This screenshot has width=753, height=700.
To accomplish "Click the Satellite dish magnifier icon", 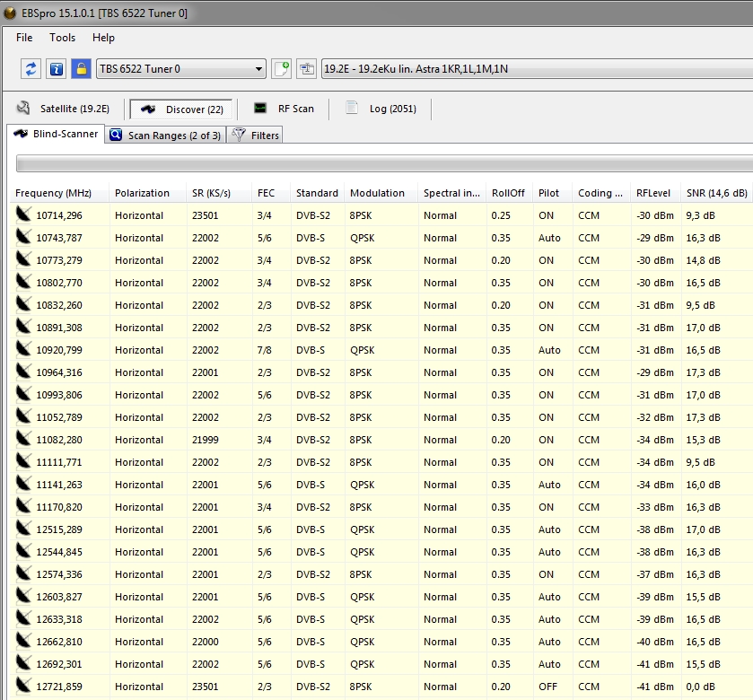I will (x=23, y=108).
